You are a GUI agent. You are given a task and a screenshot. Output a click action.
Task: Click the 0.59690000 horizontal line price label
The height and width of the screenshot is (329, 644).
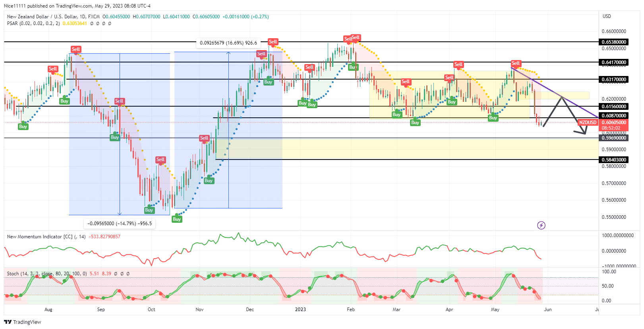coord(614,138)
